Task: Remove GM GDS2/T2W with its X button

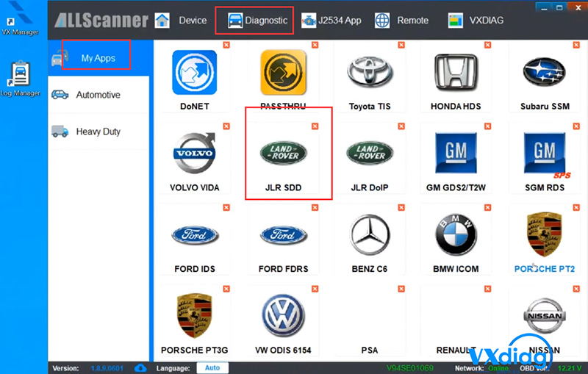Action: (x=487, y=126)
